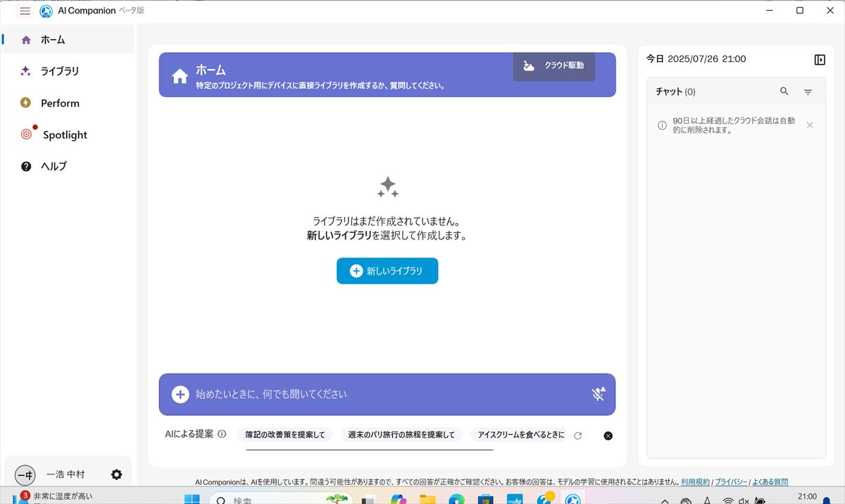Screen dimensions: 845x504
Task: Click the plus attach icon in prompt box
Action: [180, 394]
